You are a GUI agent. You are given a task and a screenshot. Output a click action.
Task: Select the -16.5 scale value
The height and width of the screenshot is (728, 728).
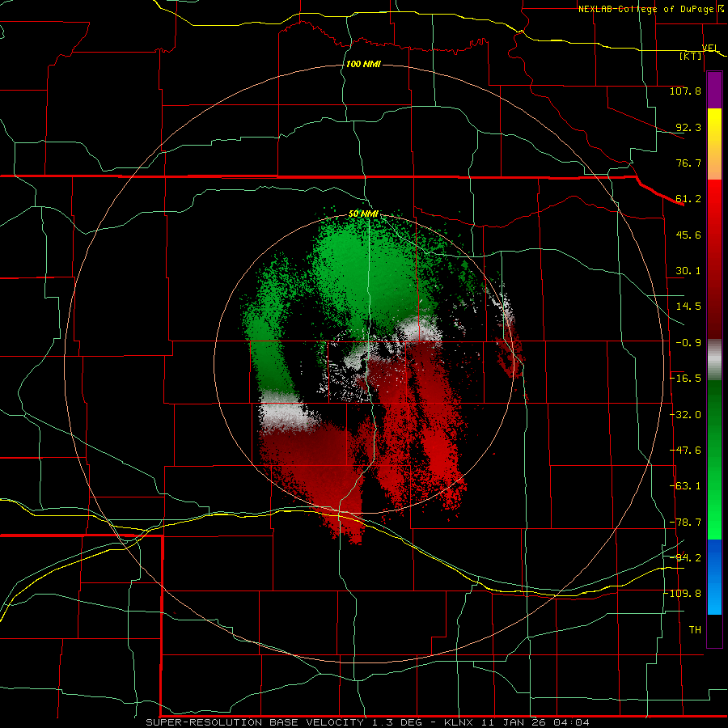point(685,379)
